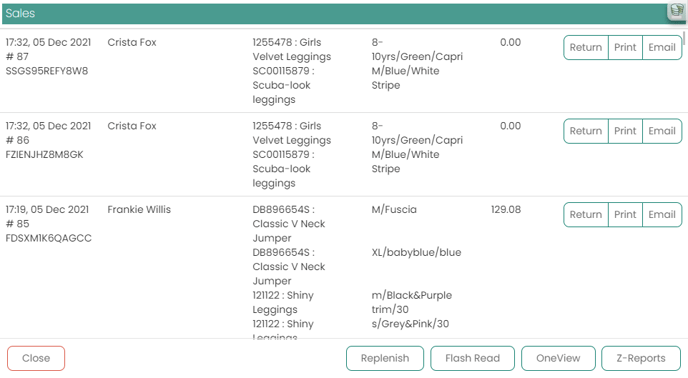
Task: Print receipt for sale #86
Action: [x=625, y=131]
